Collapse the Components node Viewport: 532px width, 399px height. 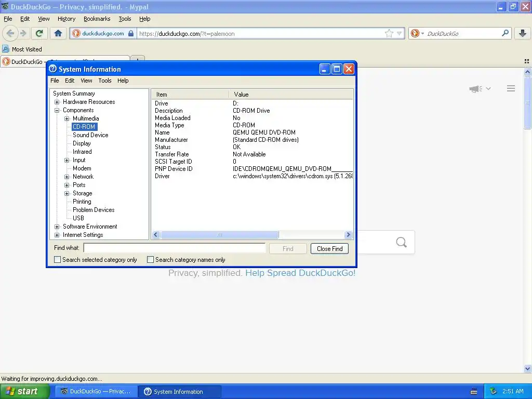(x=57, y=110)
